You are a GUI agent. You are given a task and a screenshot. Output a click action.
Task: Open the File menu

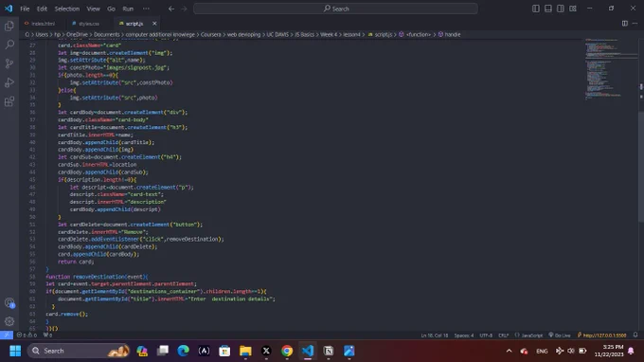(25, 9)
